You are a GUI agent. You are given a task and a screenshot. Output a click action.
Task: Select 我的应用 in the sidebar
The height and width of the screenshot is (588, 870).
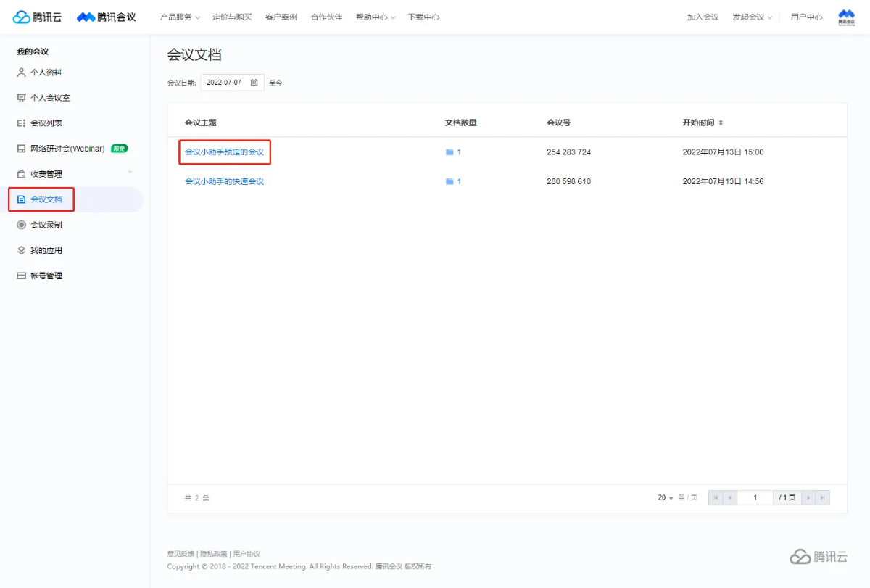click(x=46, y=250)
